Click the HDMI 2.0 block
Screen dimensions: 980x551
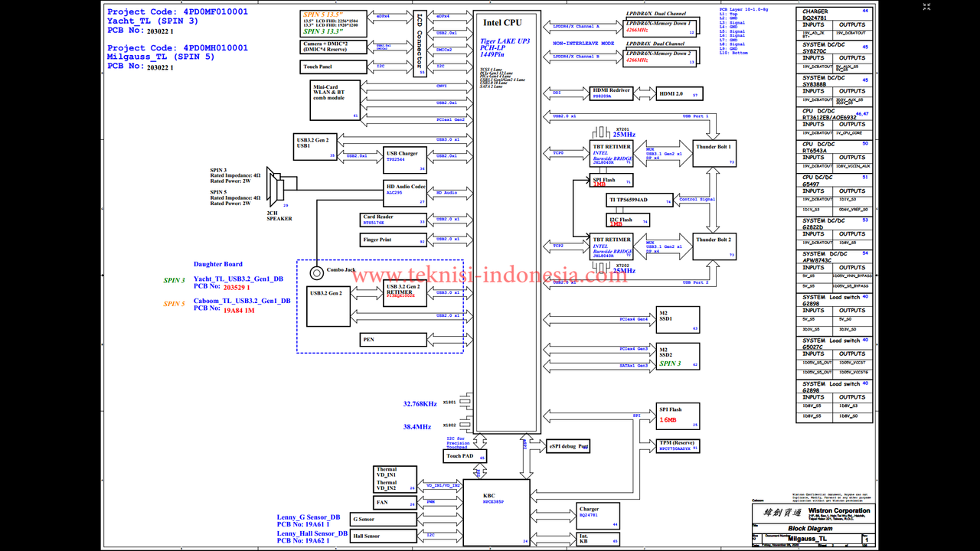pos(678,93)
